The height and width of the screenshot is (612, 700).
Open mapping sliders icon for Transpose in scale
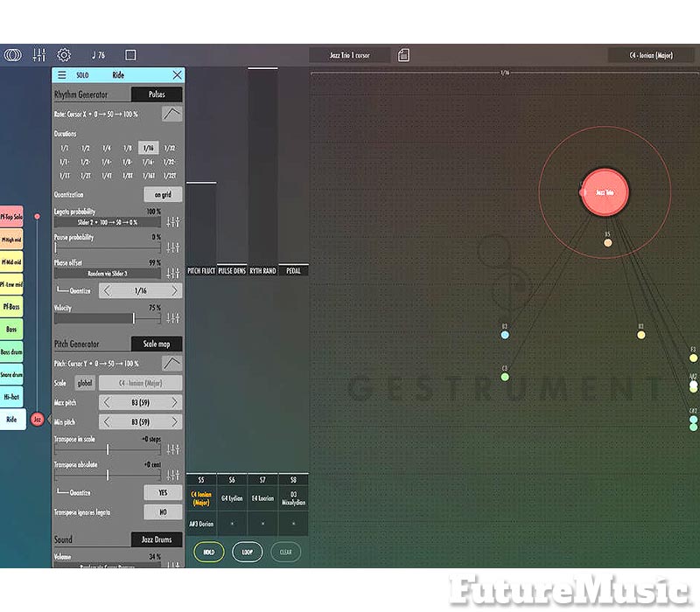pos(173,449)
